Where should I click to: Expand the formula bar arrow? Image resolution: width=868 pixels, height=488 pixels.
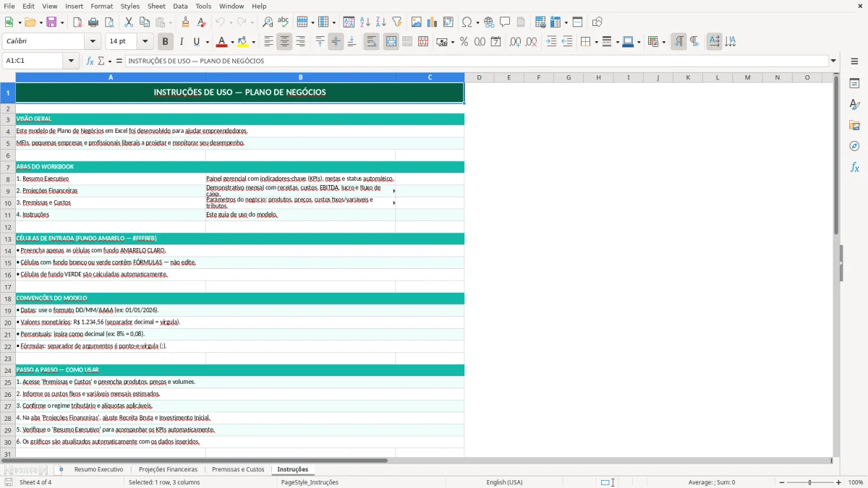click(x=833, y=61)
